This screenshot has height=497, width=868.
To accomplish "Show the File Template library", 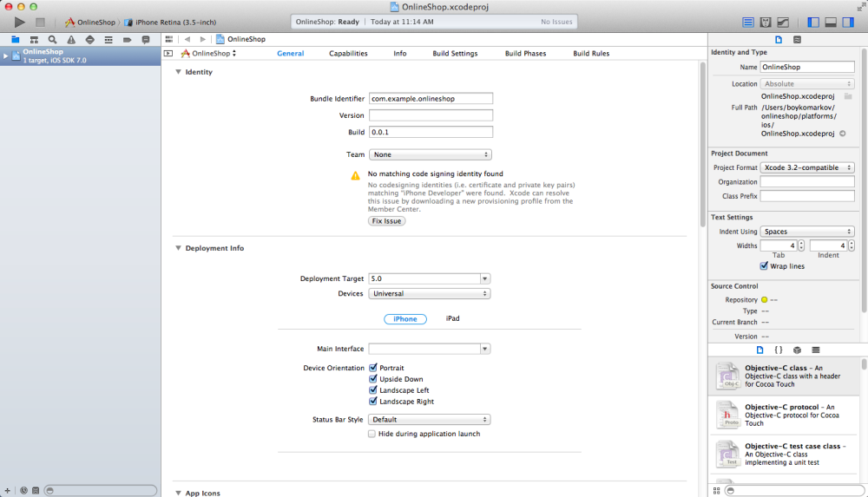I will pos(759,350).
